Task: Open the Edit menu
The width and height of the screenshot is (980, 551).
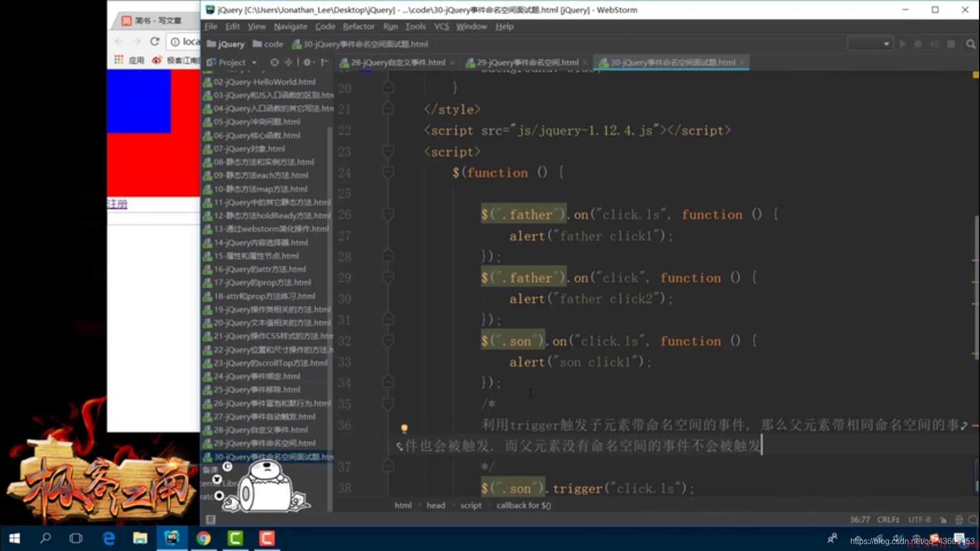Action: tap(233, 27)
